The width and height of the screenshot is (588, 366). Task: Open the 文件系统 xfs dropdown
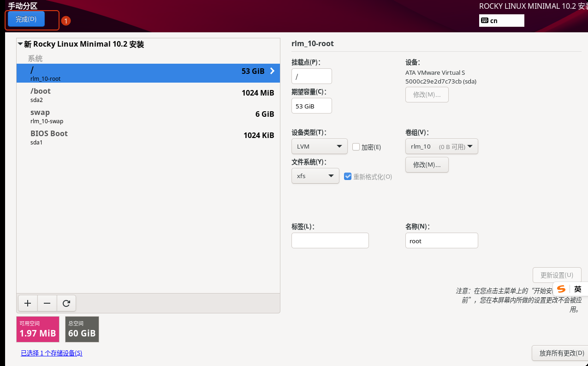(315, 176)
